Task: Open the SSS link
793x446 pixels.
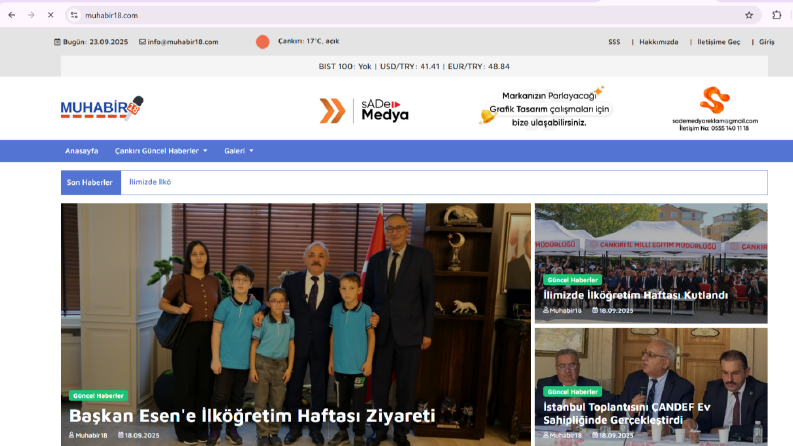Action: (614, 42)
